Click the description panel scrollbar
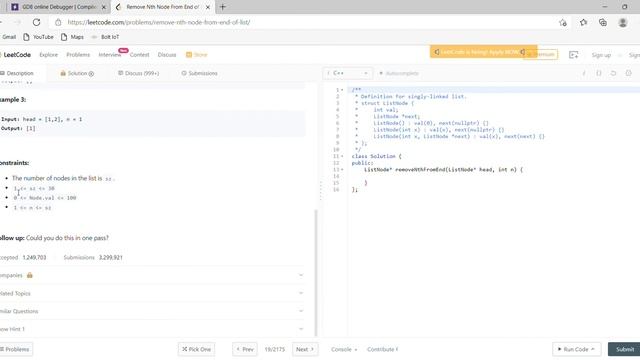 [316, 273]
